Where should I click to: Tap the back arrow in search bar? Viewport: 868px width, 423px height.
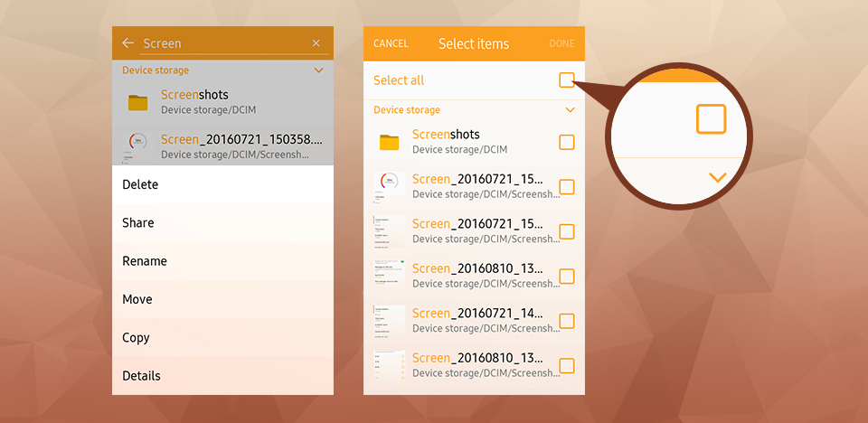pyautogui.click(x=127, y=42)
